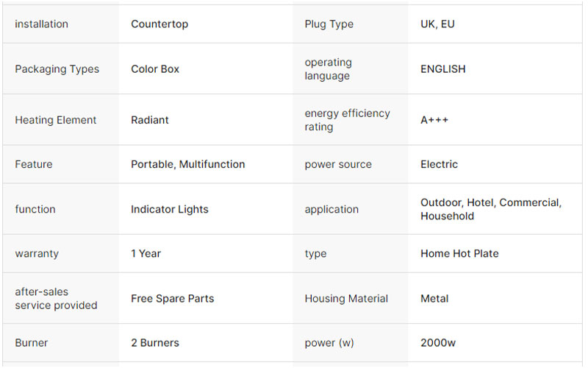Image resolution: width=588 pixels, height=368 pixels.
Task: Select the 'Free Spare Parts' service value
Action: click(x=173, y=299)
